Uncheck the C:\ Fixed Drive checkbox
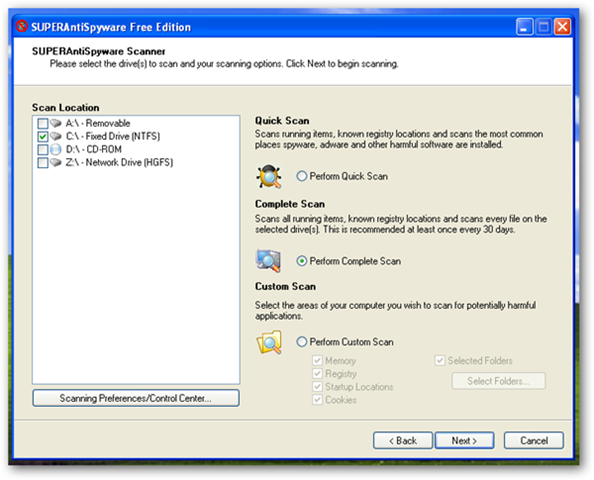This screenshot has width=594, height=480. [x=43, y=136]
